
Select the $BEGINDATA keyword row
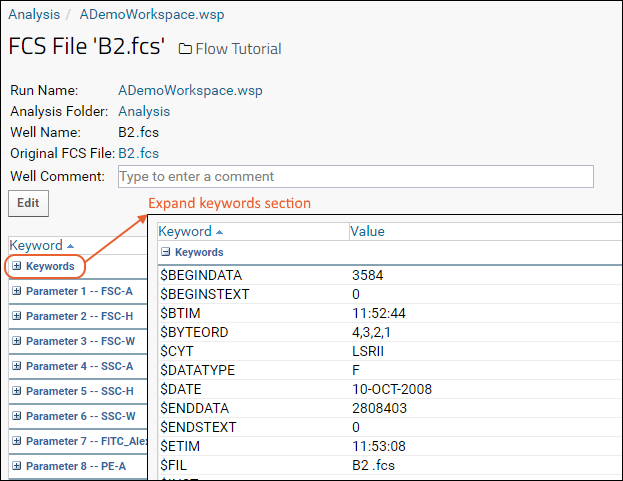tap(390, 275)
